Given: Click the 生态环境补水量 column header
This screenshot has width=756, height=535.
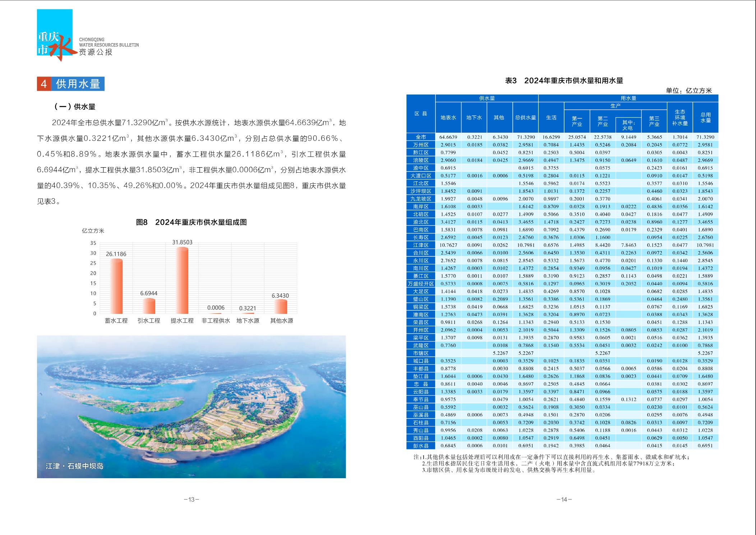Looking at the screenshot, I should [x=680, y=118].
